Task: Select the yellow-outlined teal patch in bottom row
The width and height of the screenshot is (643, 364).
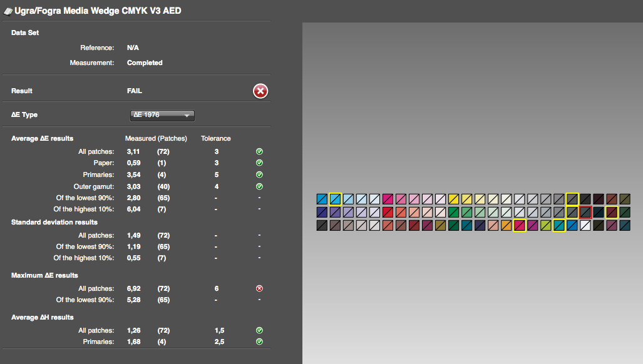Action: (559, 225)
